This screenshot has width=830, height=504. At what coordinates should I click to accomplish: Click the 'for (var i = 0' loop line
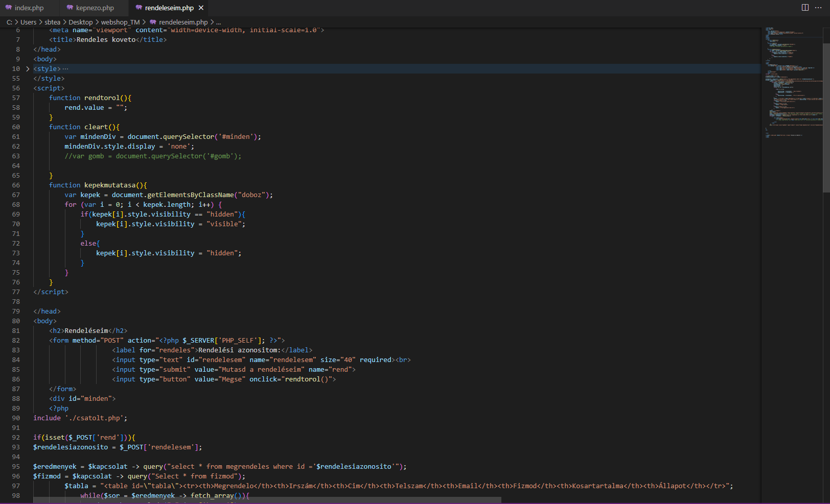pyautogui.click(x=143, y=205)
